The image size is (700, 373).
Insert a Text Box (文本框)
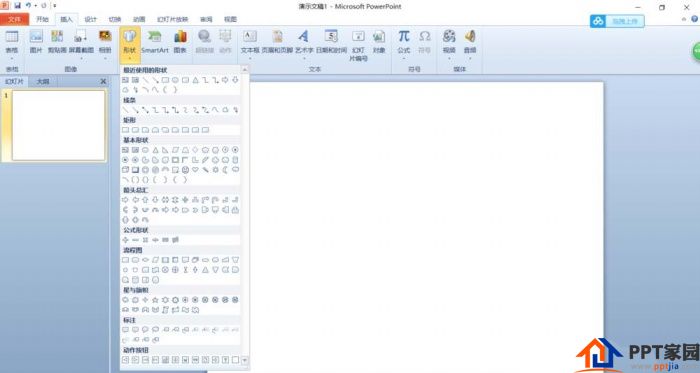pos(250,42)
